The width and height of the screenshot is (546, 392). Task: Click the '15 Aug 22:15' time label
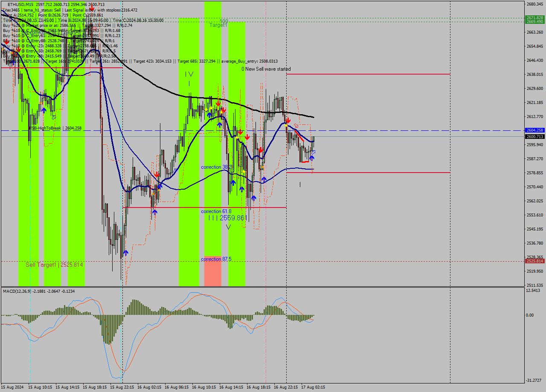[122, 387]
